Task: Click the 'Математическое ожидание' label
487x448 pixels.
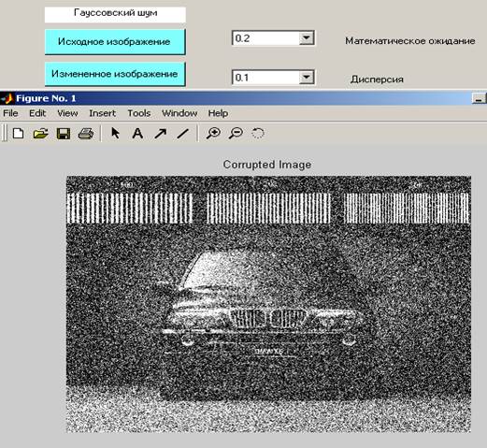Action: [x=410, y=41]
